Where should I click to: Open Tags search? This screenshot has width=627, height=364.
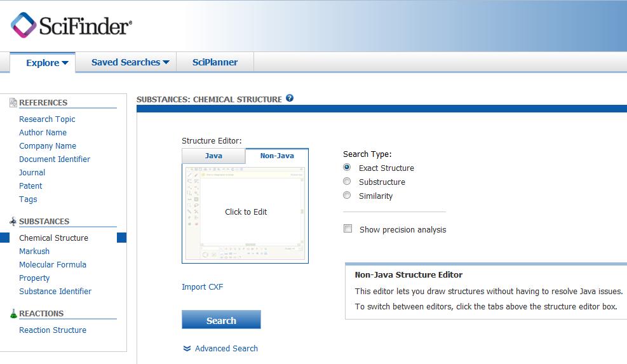(28, 199)
